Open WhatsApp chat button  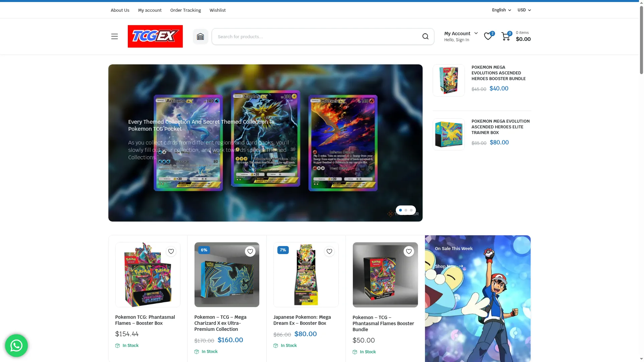coord(16,346)
